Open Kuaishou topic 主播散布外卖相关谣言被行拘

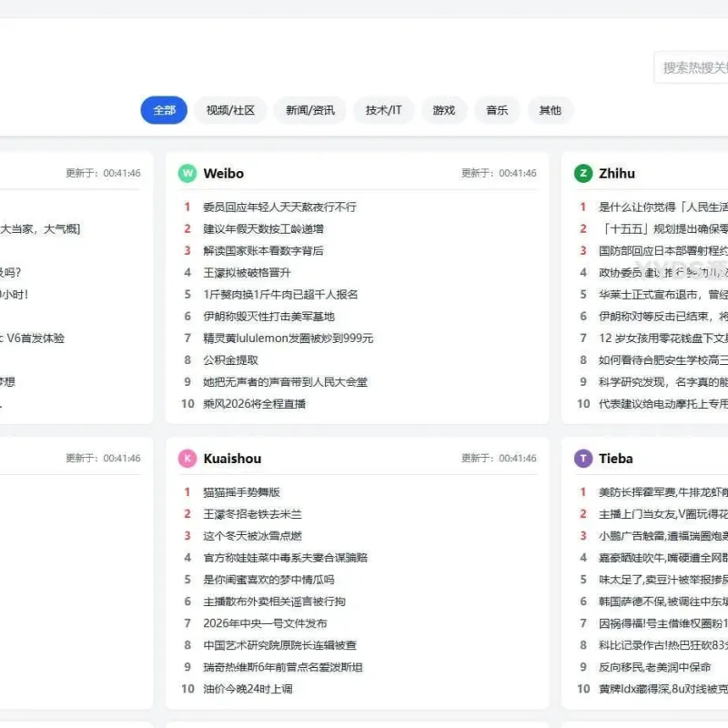pyautogui.click(x=274, y=602)
